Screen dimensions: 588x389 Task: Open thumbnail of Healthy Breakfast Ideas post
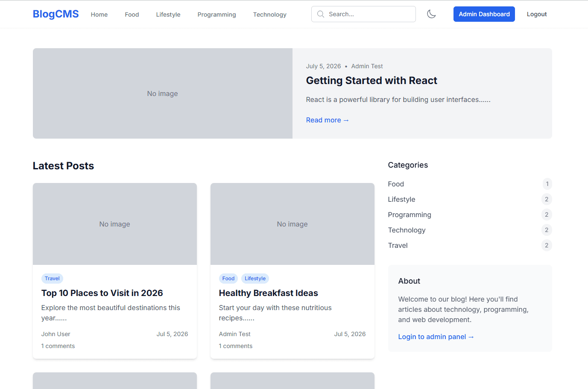[293, 224]
